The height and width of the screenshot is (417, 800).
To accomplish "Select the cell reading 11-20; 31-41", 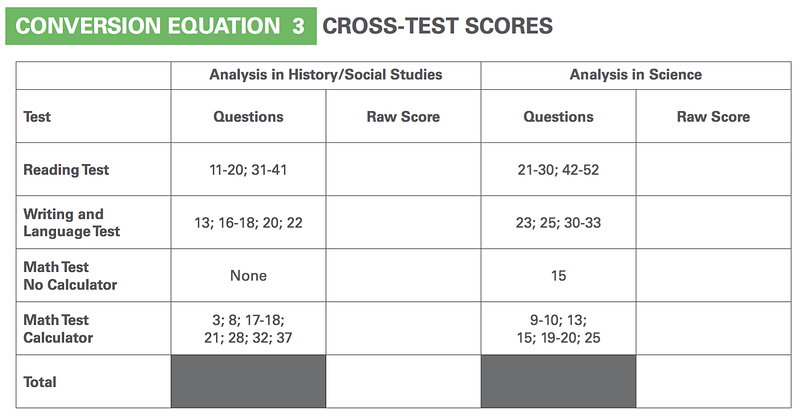I will click(x=248, y=169).
